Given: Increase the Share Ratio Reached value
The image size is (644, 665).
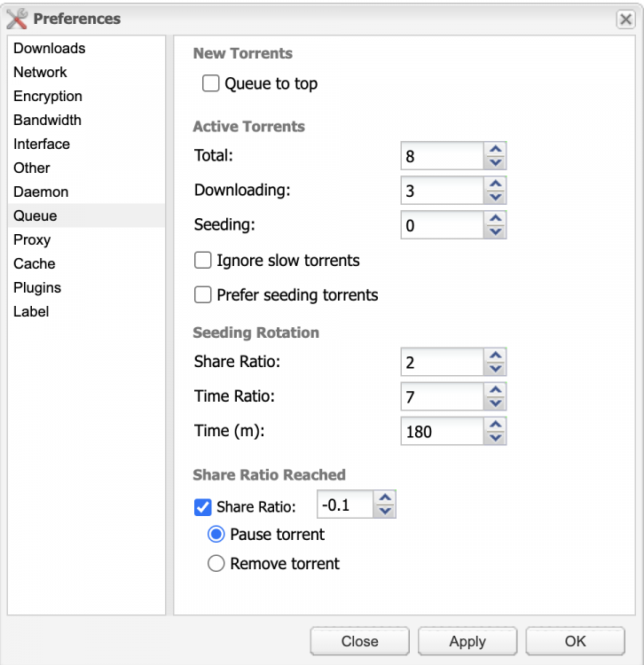Looking at the screenshot, I should [x=385, y=498].
